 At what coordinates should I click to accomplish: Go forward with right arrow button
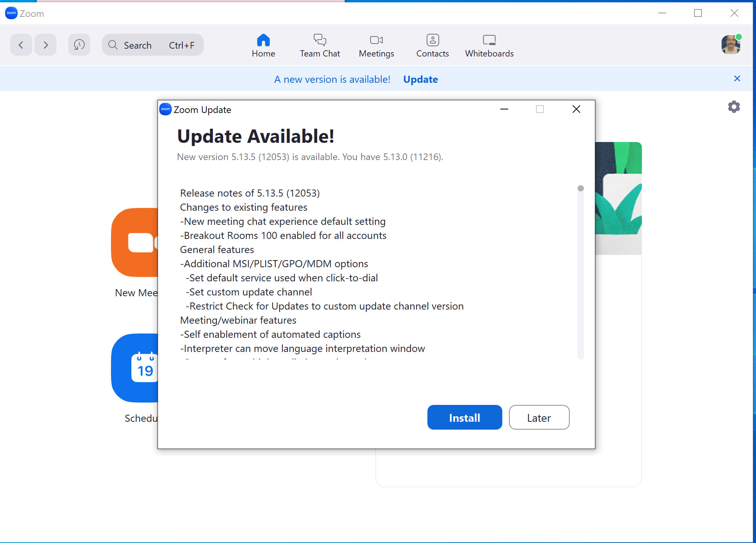point(45,45)
